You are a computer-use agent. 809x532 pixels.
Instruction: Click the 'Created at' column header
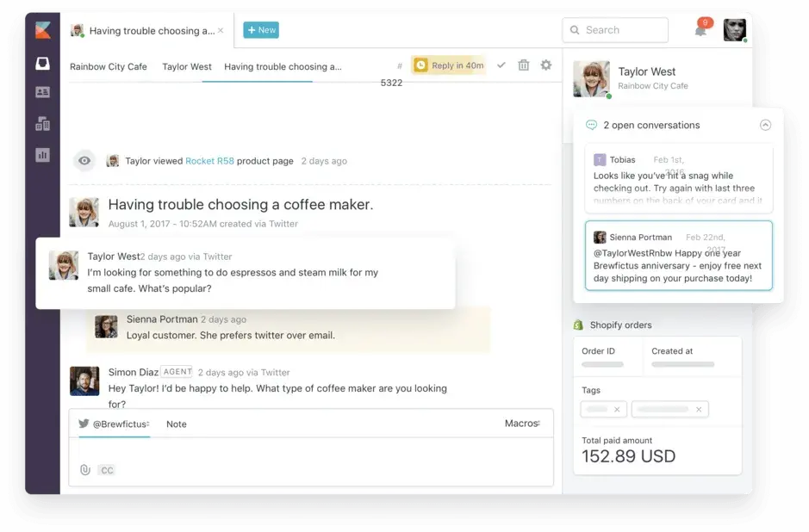672,351
